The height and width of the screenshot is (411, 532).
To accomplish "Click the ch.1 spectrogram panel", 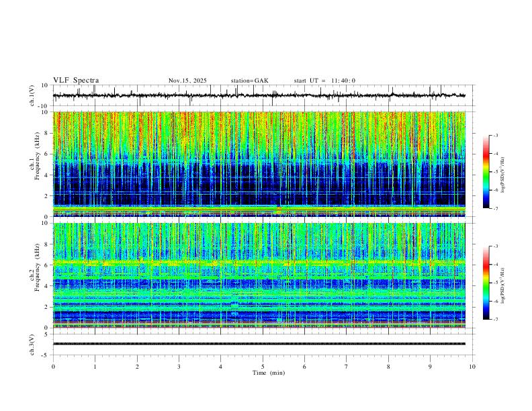I will tap(259, 164).
